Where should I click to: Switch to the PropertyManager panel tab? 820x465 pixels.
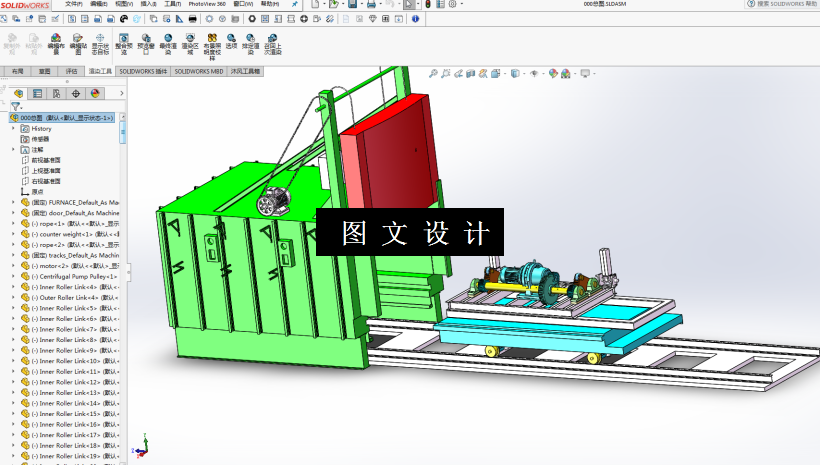click(38, 94)
